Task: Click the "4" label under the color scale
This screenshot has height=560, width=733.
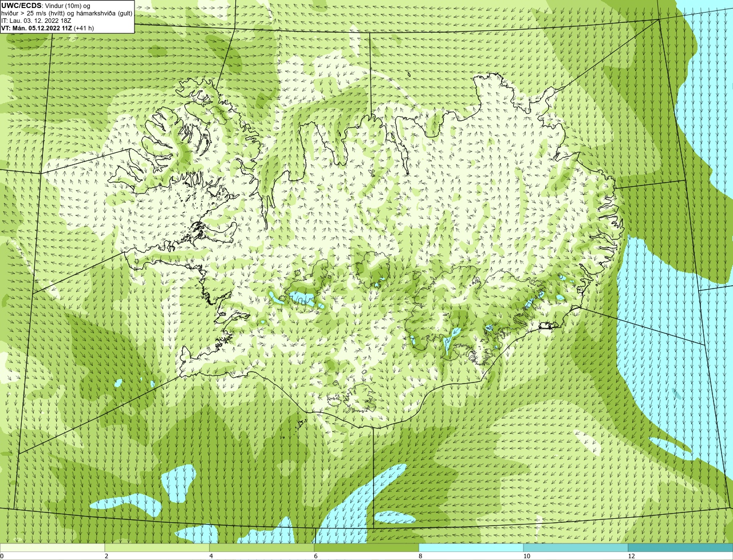Action: click(211, 556)
